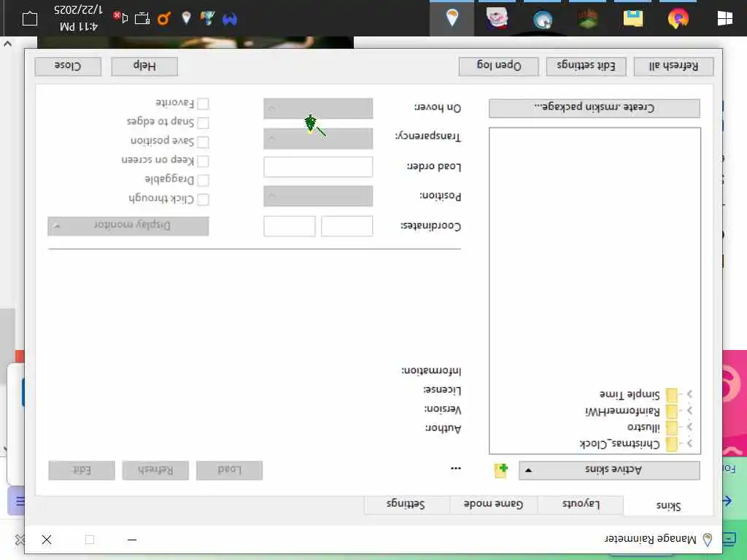Open the Active skins dropdown
This screenshot has height=560, width=747.
pos(609,470)
